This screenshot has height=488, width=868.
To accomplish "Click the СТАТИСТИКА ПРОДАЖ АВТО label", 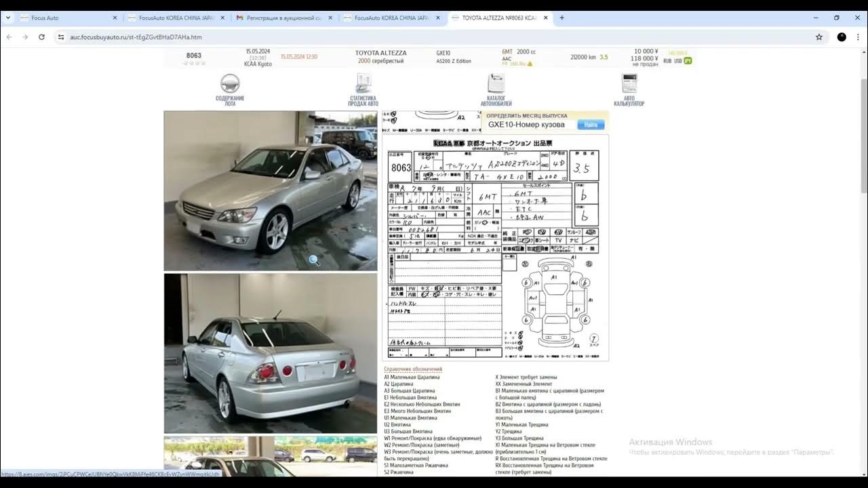I will pyautogui.click(x=363, y=101).
